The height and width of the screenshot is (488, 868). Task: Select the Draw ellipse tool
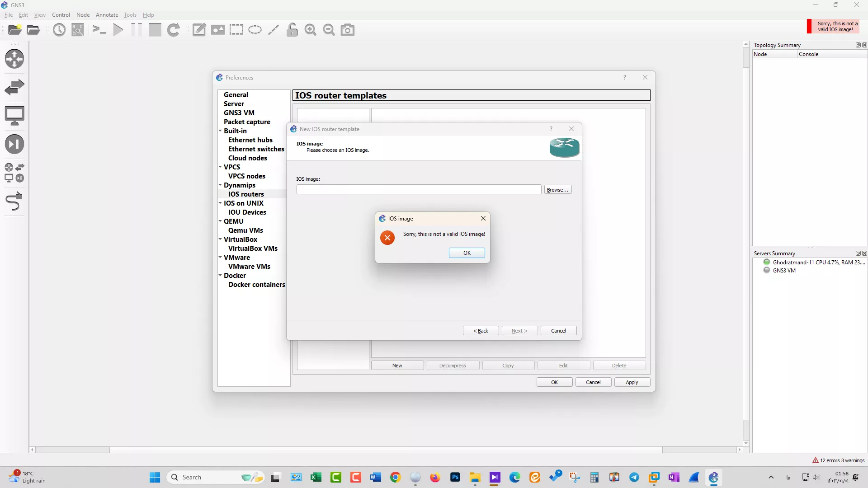255,30
